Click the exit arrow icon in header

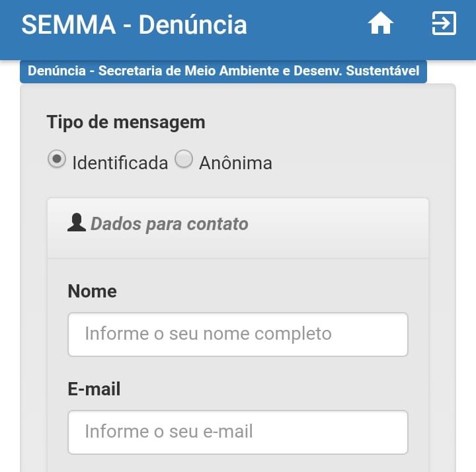(x=444, y=23)
